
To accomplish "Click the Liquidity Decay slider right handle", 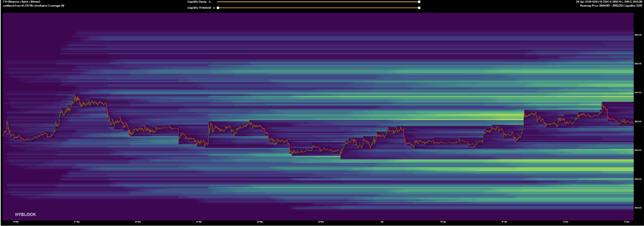I will coord(419,2).
